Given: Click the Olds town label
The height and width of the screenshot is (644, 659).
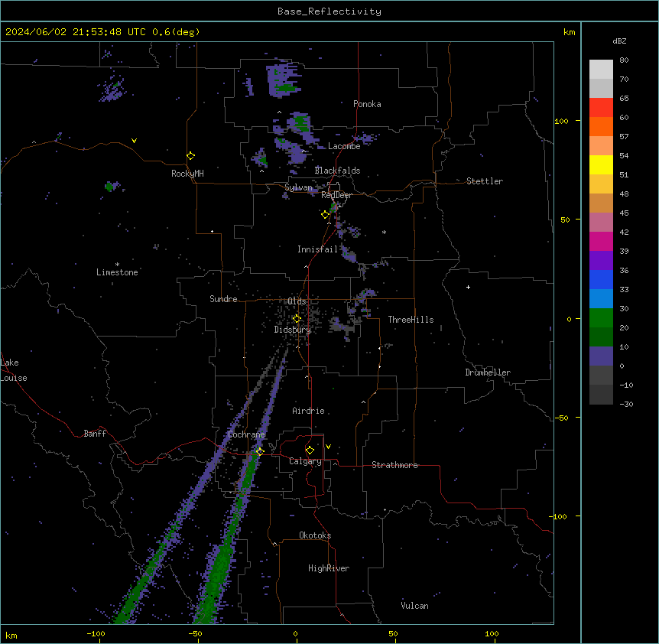Looking at the screenshot, I should [x=297, y=301].
